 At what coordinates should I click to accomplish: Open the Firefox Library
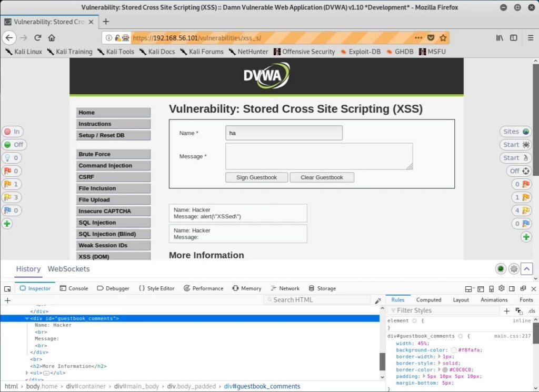(x=500, y=38)
